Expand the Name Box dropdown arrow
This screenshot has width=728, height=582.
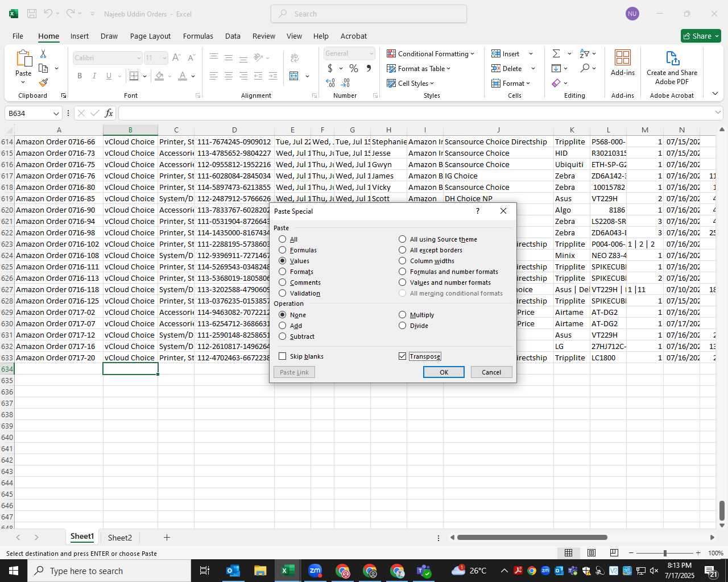click(x=56, y=113)
